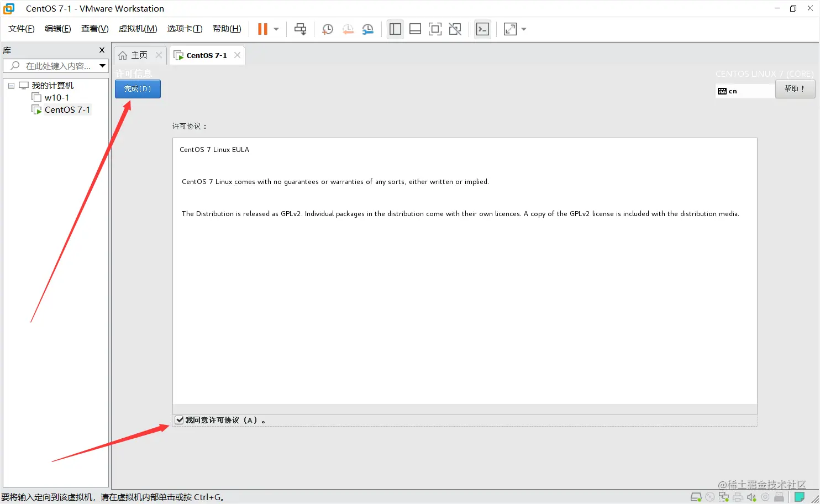Toggle the library sidebar view

click(395, 29)
